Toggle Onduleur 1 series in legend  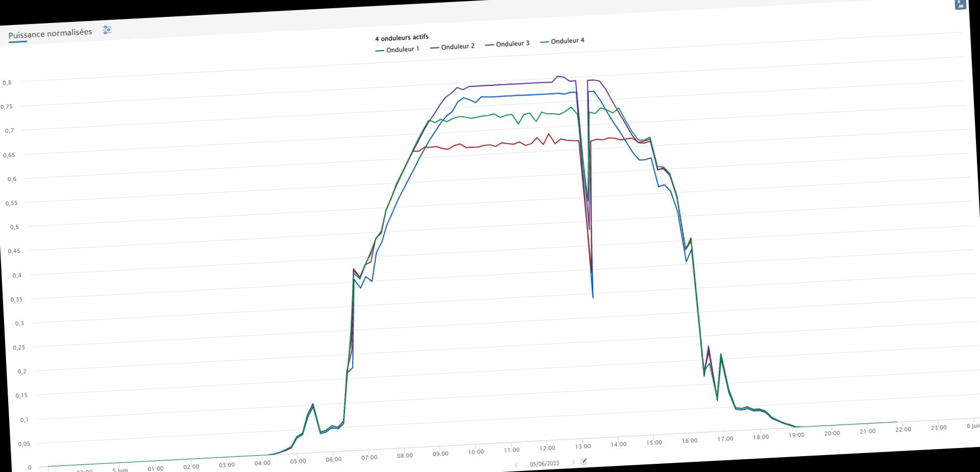coord(397,50)
